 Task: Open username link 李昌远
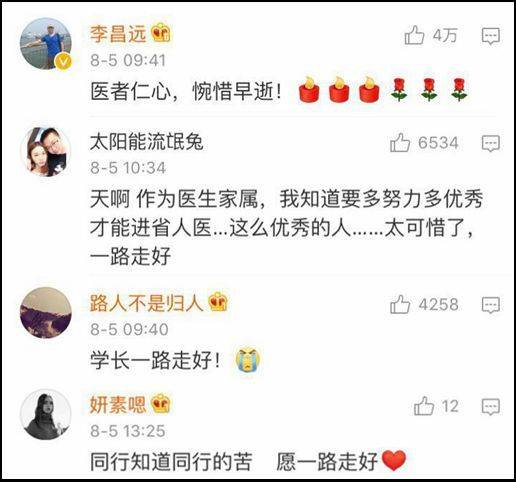pos(118,34)
